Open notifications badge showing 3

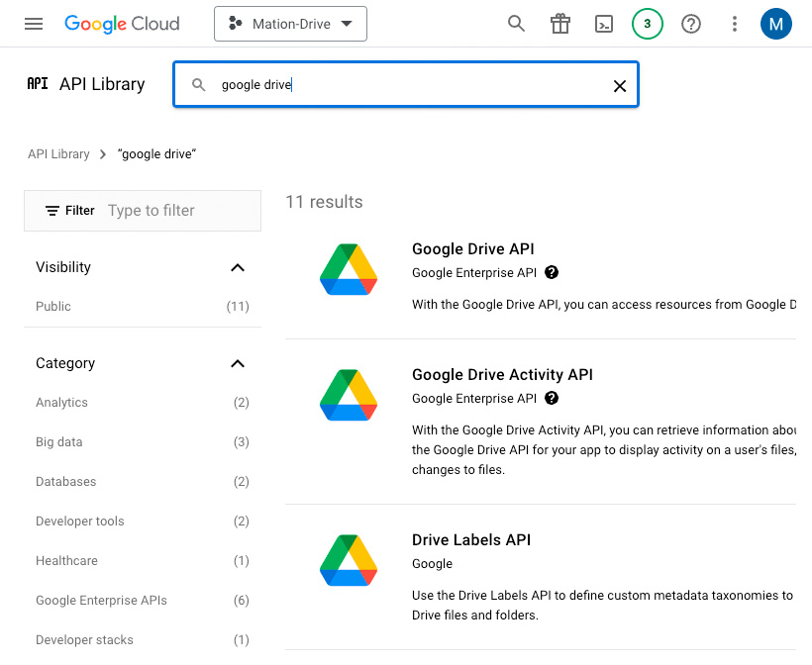point(648,24)
